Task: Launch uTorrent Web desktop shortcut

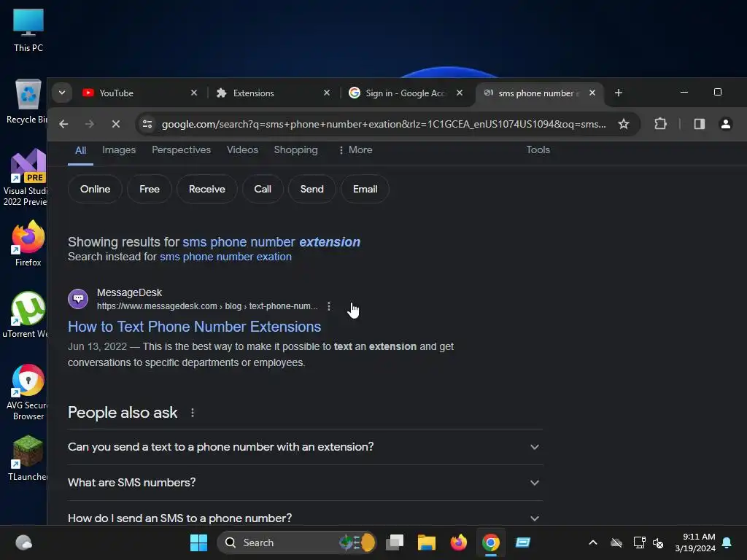Action: click(x=26, y=315)
